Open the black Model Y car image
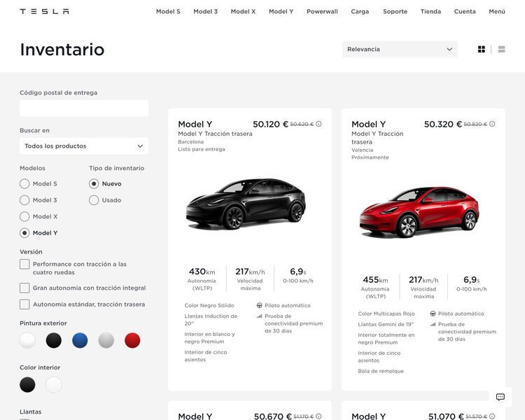 (x=246, y=204)
